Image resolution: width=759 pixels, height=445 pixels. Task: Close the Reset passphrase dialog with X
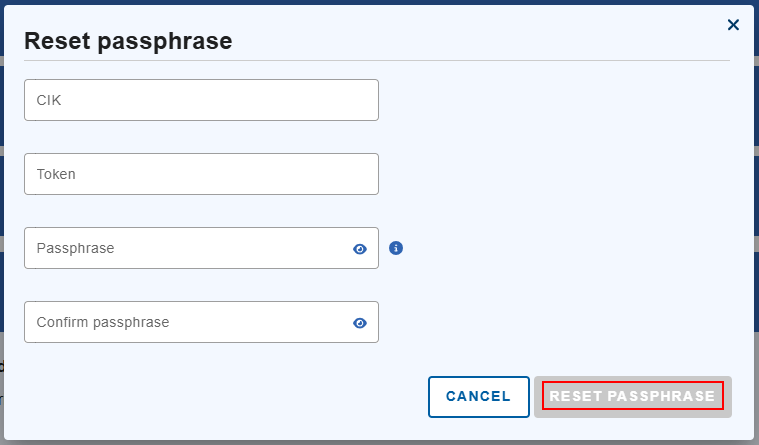[x=733, y=25]
